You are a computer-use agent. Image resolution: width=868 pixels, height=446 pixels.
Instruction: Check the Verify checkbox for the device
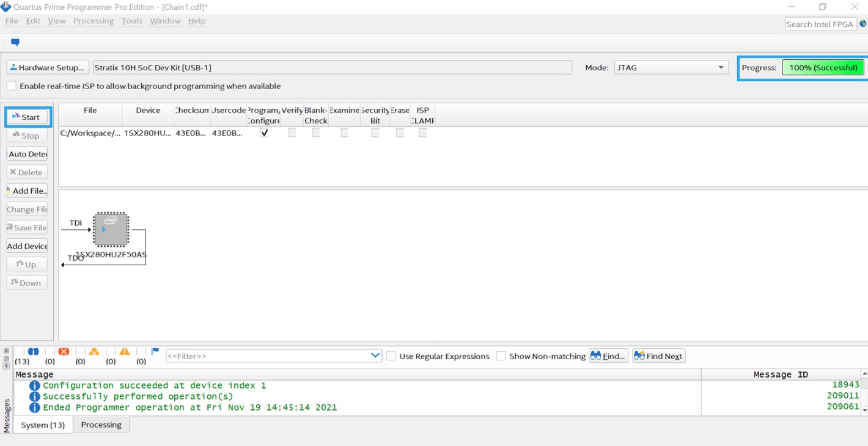292,132
